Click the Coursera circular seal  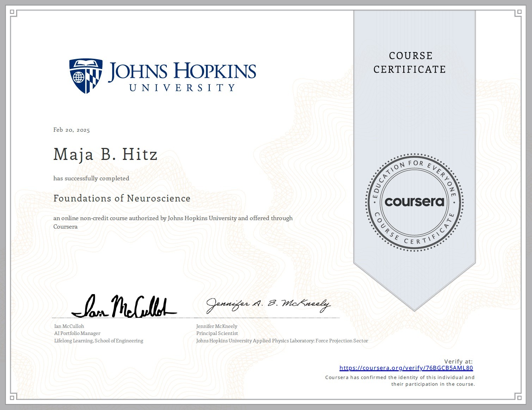(x=414, y=202)
